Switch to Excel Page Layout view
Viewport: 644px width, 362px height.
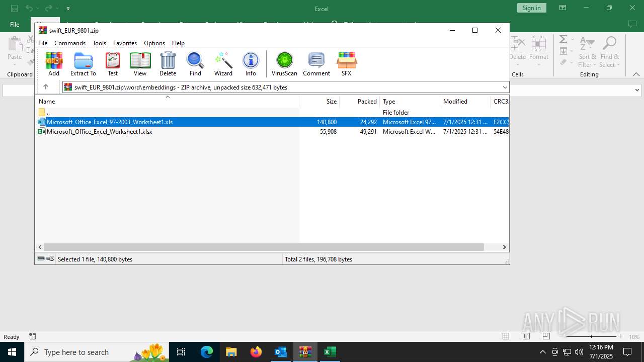pyautogui.click(x=526, y=336)
